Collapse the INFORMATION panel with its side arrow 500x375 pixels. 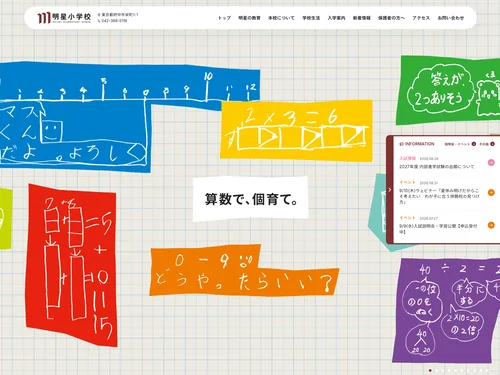pyautogui.click(x=390, y=190)
